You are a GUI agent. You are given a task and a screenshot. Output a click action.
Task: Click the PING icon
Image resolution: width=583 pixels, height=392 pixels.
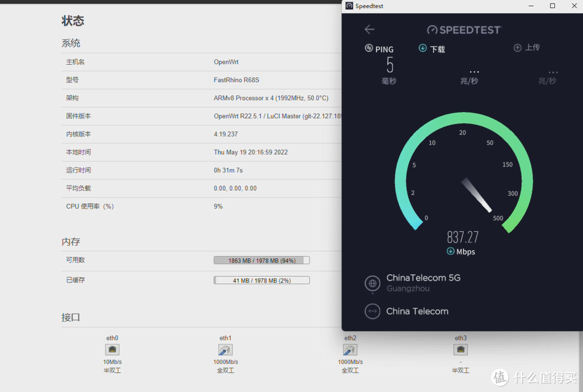point(369,49)
